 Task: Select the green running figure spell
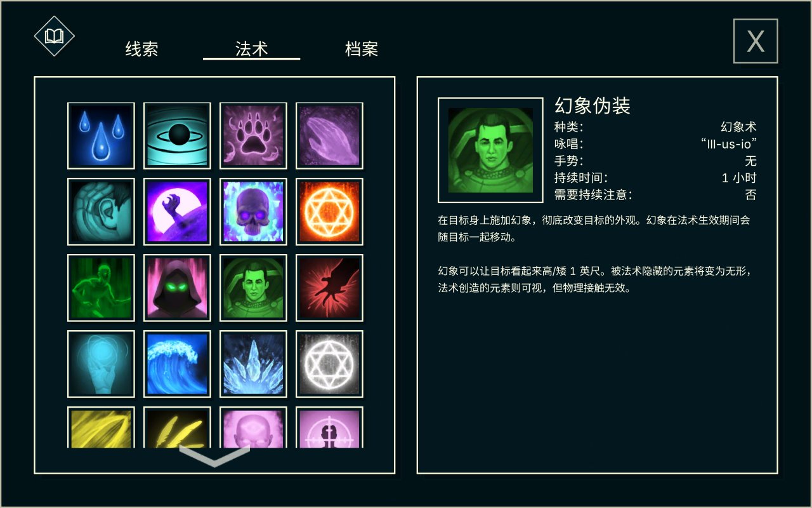click(101, 288)
